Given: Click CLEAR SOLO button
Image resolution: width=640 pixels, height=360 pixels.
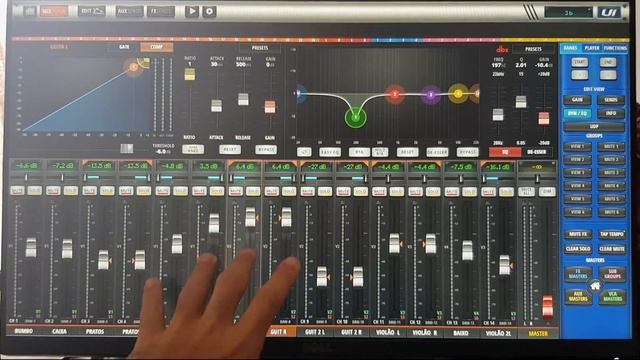Looking at the screenshot, I should coord(578,249).
